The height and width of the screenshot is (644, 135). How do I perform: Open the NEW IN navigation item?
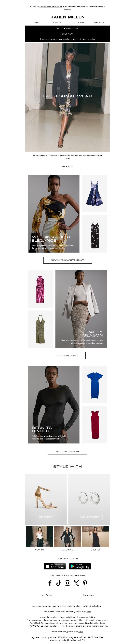click(57, 22)
